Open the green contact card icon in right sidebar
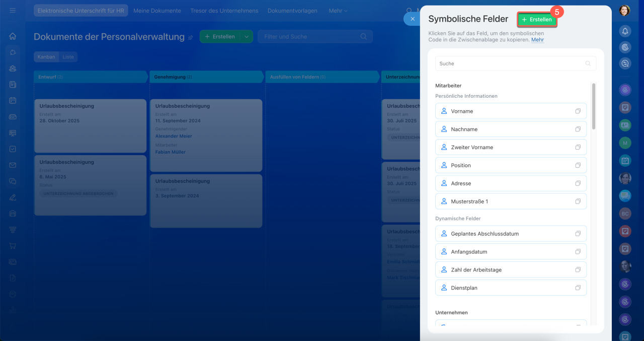This screenshot has height=341, width=644. coord(625,125)
